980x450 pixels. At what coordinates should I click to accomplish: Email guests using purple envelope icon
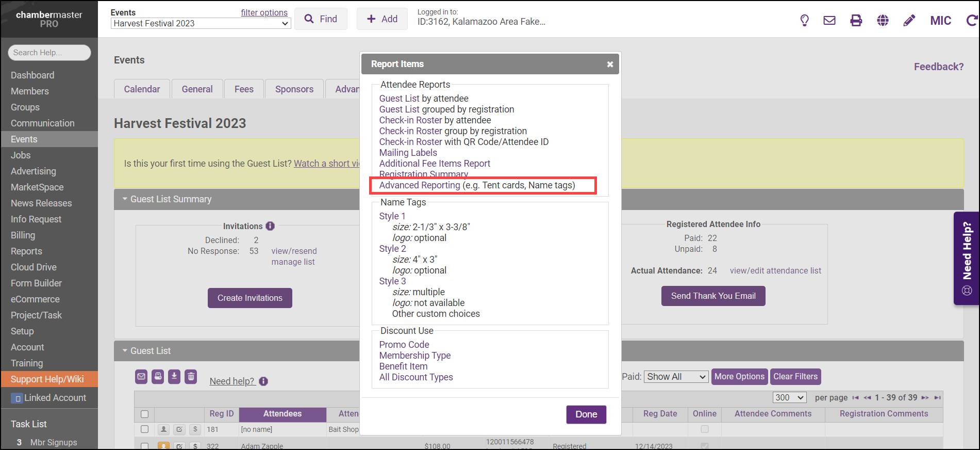(x=141, y=377)
